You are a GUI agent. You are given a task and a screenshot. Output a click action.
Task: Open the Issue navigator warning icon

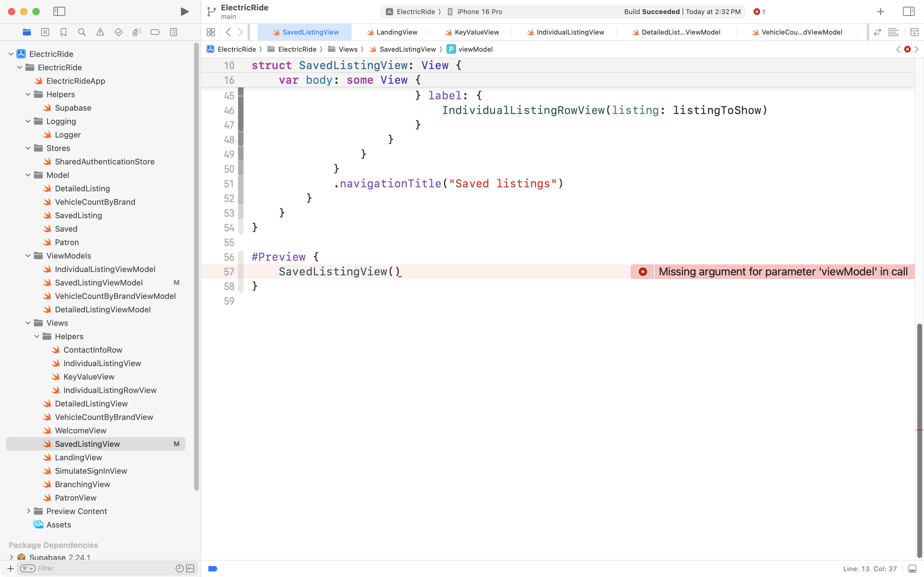[x=100, y=32]
